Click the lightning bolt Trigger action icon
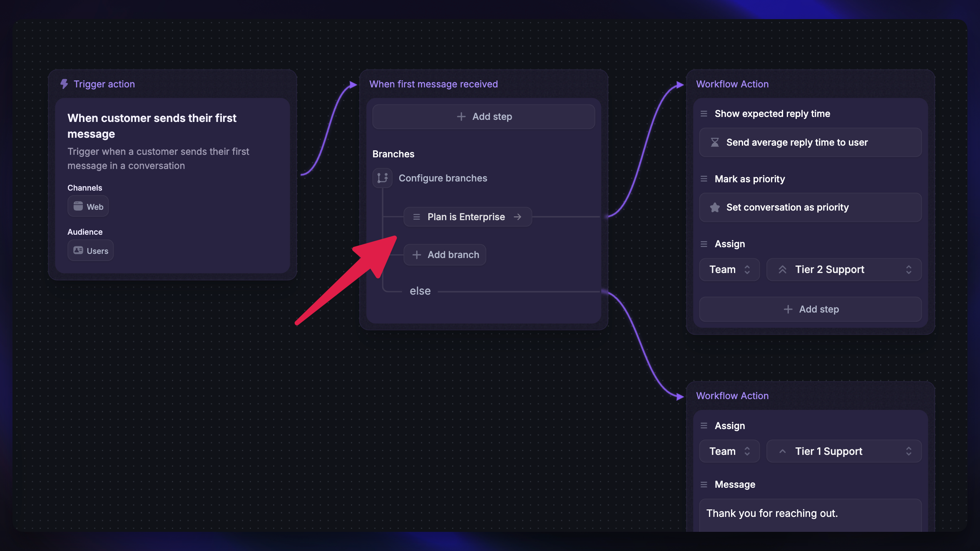This screenshot has height=551, width=980. click(x=64, y=84)
